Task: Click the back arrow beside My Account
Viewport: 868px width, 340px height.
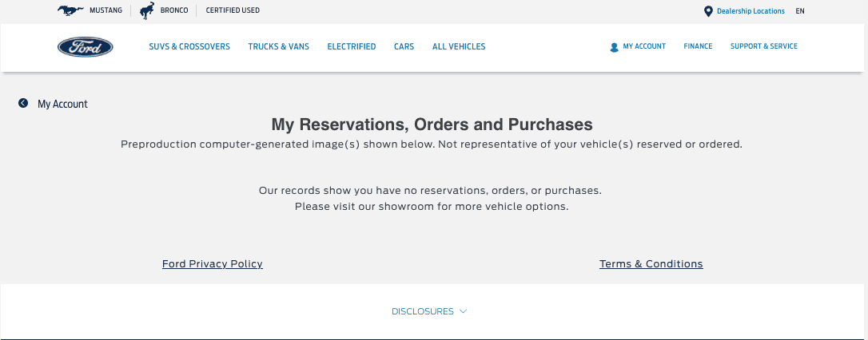Action: coord(23,103)
